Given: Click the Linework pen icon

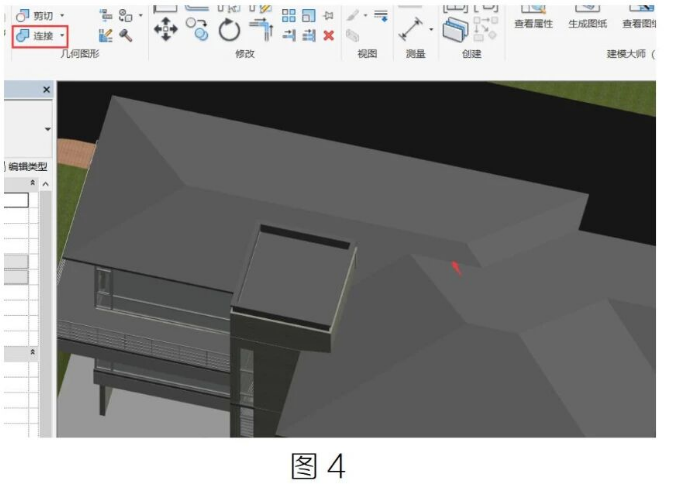Looking at the screenshot, I should tap(353, 16).
